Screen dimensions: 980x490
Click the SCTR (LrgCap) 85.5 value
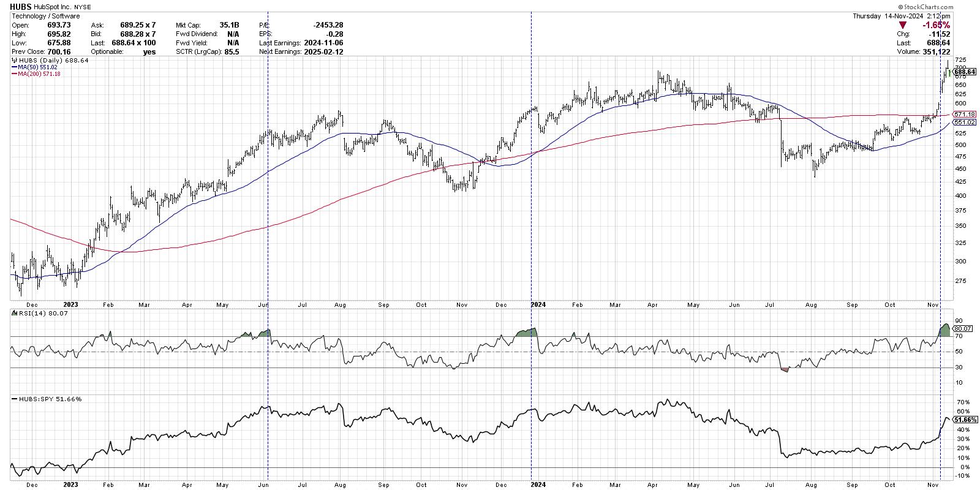[232, 52]
